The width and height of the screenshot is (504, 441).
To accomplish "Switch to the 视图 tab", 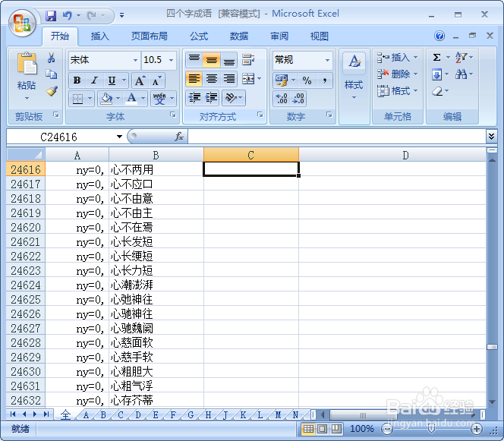I will click(x=320, y=36).
